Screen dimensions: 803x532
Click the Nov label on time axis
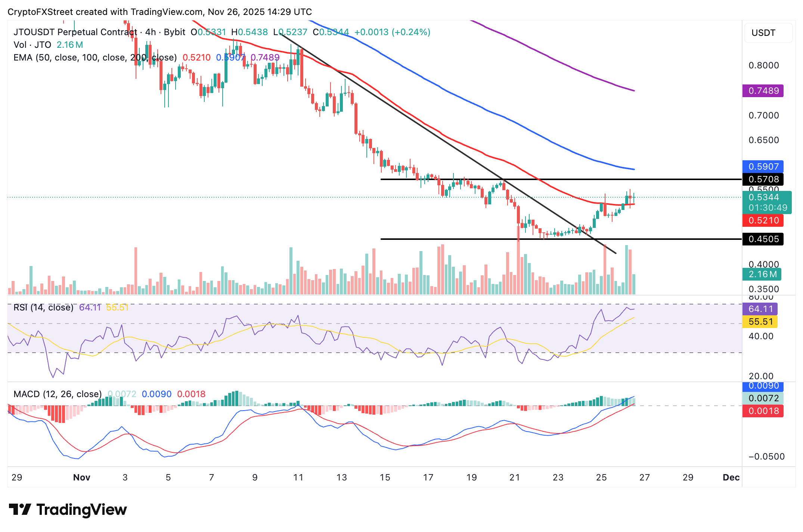pyautogui.click(x=81, y=477)
